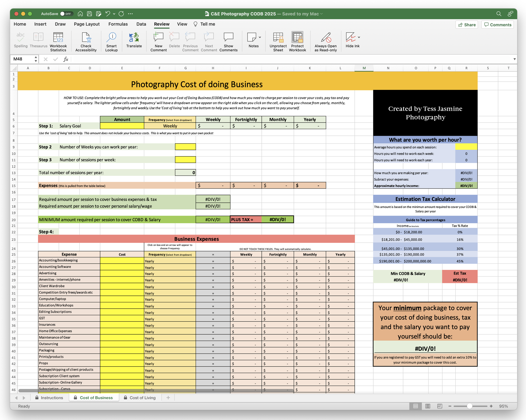
Task: Click the more options ellipsis in title bar
Action: pos(130,14)
